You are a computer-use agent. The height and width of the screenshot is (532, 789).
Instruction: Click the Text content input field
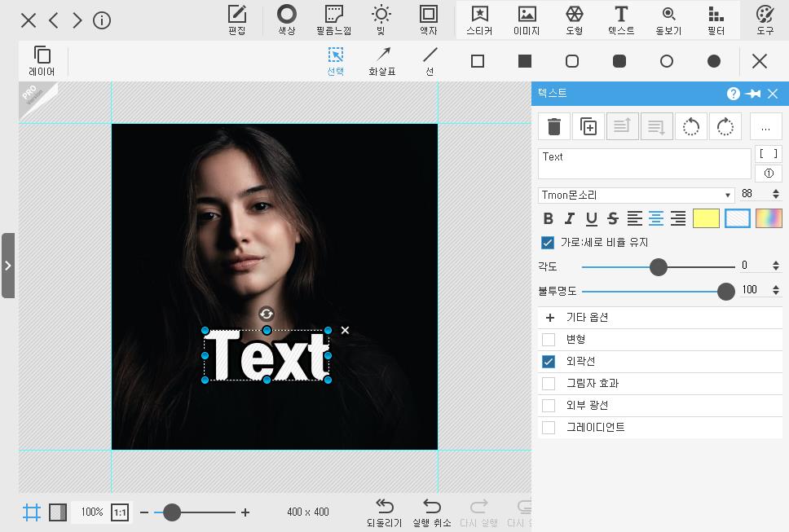coord(644,164)
